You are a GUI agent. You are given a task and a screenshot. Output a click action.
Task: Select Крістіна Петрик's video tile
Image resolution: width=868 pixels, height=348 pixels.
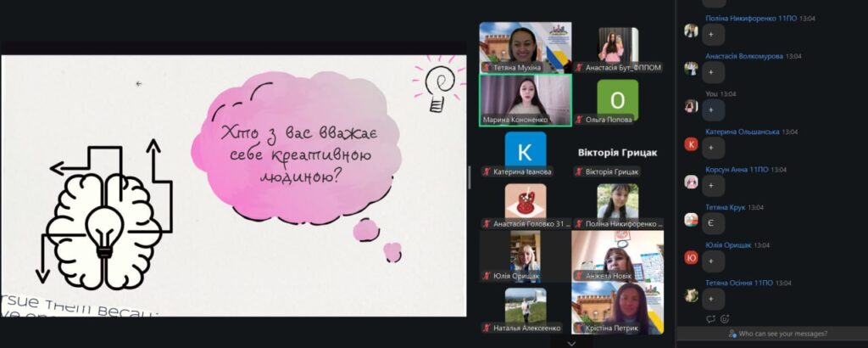tap(617, 304)
